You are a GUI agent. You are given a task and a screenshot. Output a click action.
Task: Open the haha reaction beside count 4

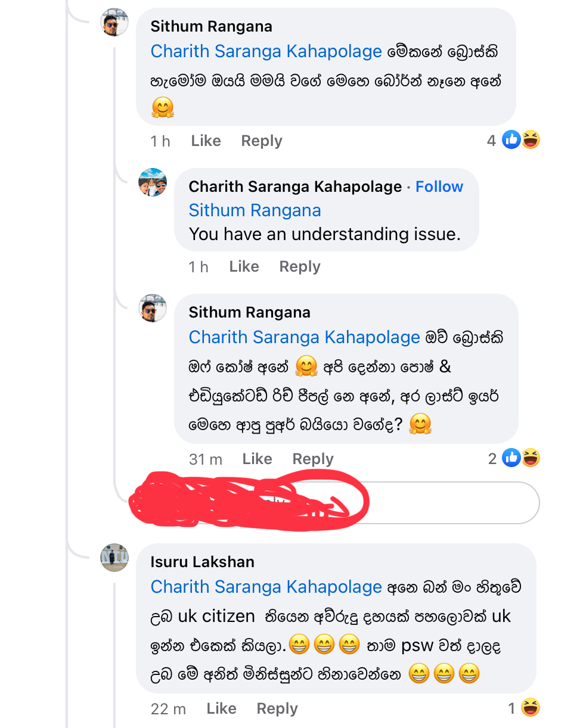click(x=531, y=140)
